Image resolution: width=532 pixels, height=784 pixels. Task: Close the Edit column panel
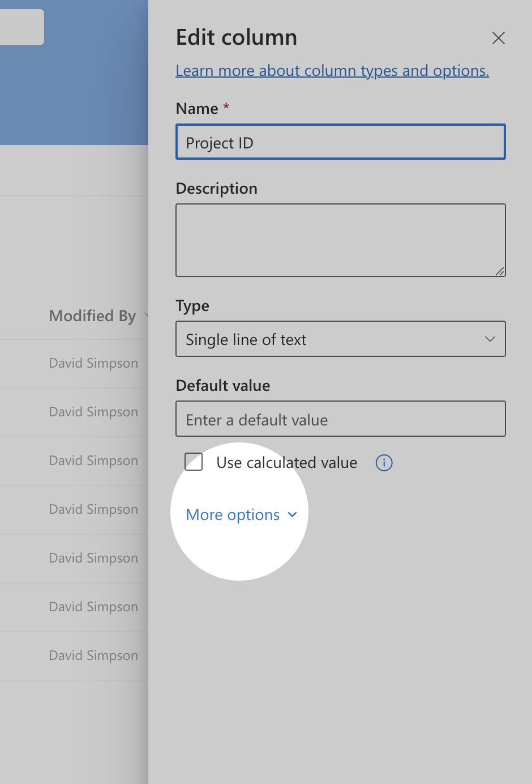[498, 38]
